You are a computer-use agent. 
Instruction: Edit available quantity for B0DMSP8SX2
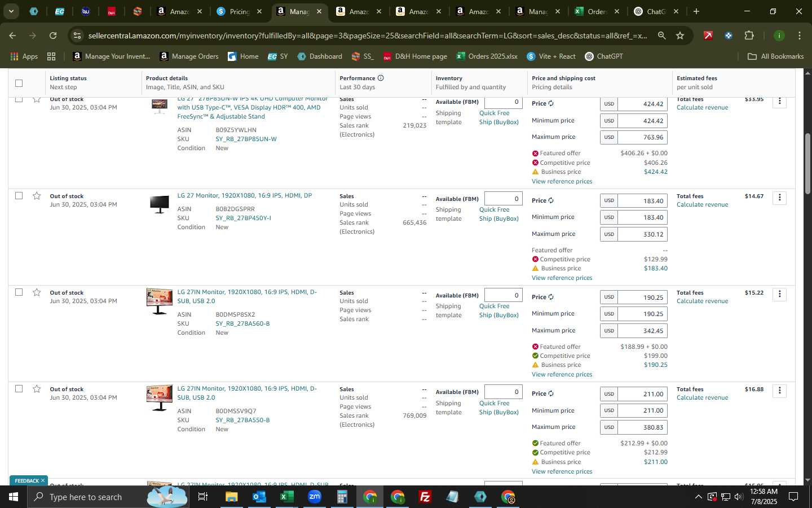click(x=504, y=295)
